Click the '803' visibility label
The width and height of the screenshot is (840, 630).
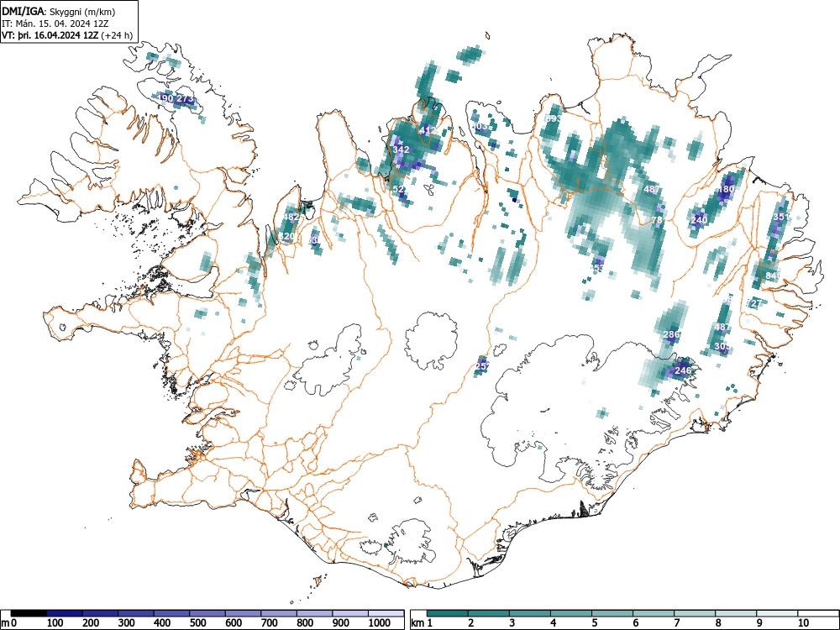(480, 126)
